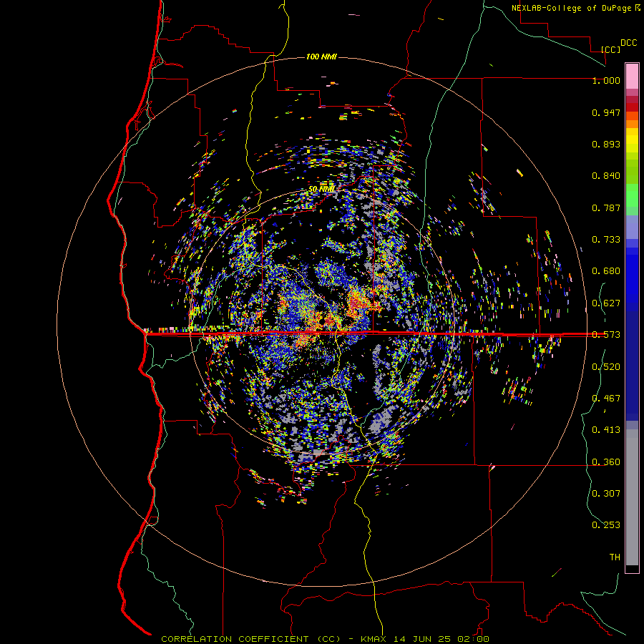The width and height of the screenshot is (644, 644).
Task: Select the 0.413 legend label
Action: (606, 430)
